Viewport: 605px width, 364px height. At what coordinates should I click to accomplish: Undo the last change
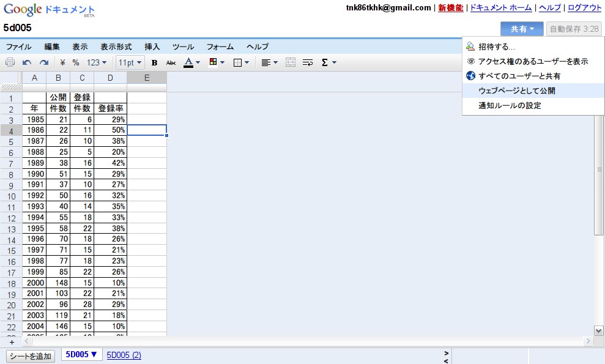click(x=27, y=62)
